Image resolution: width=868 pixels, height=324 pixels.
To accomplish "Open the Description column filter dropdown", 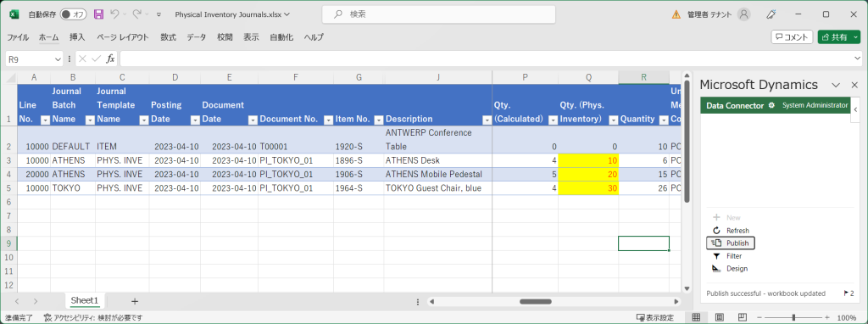I will coord(487,120).
